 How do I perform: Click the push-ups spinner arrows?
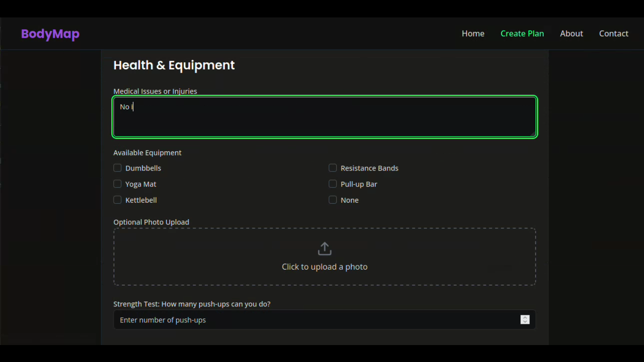click(x=525, y=320)
